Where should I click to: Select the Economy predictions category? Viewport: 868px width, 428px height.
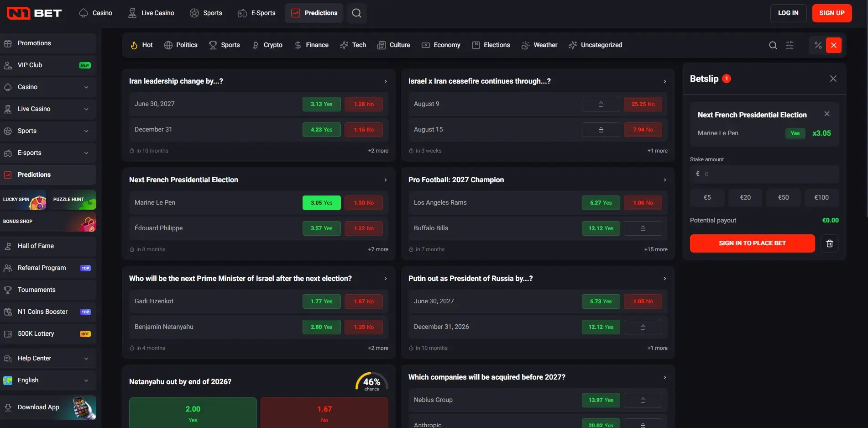(441, 45)
